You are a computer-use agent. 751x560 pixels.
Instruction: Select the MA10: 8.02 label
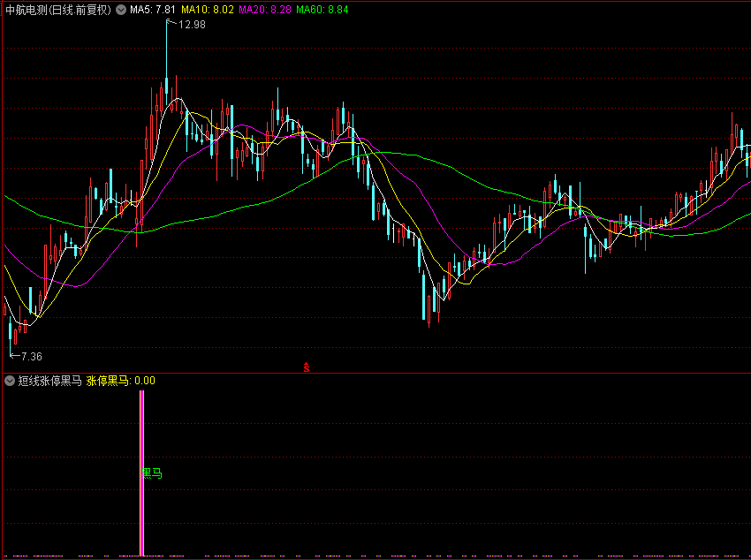(208, 10)
